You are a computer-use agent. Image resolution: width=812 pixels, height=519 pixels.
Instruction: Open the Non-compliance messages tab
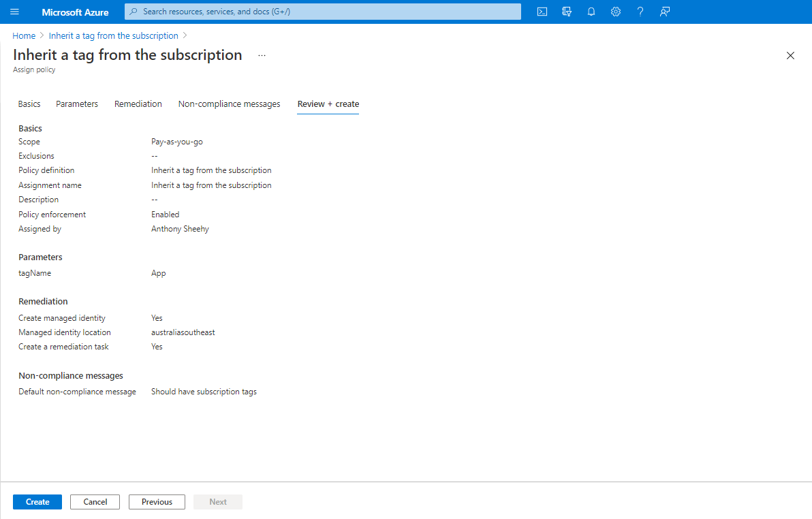229,104
